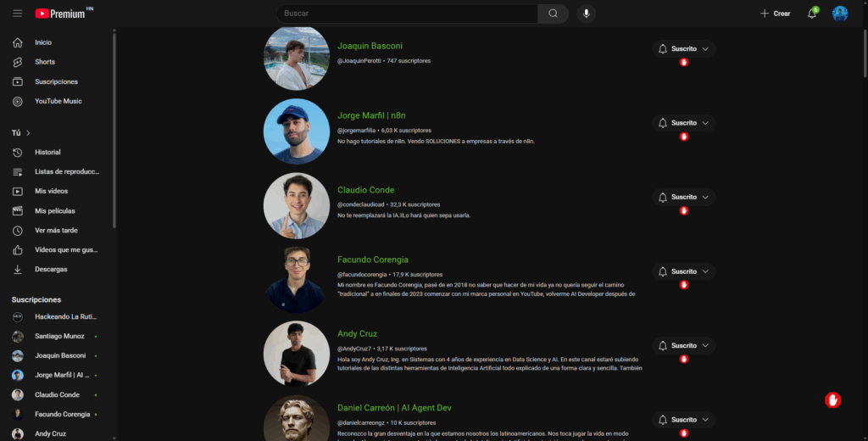
Task: Open the hamburger guide menu
Action: click(18, 14)
